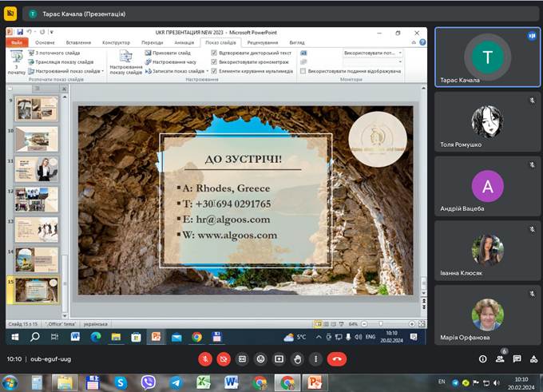Open the emoji reactions button

click(x=260, y=359)
